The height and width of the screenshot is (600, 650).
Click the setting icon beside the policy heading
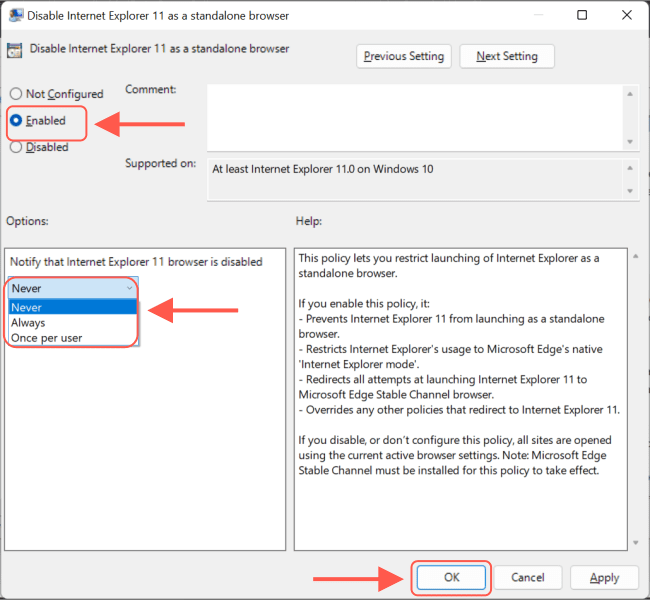tap(15, 49)
